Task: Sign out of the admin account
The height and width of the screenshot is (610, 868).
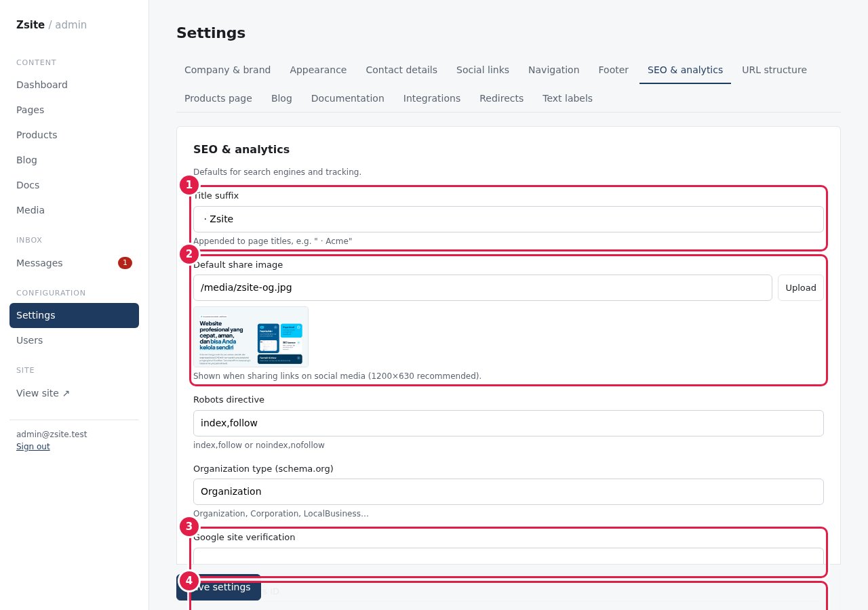Action: pos(33,447)
